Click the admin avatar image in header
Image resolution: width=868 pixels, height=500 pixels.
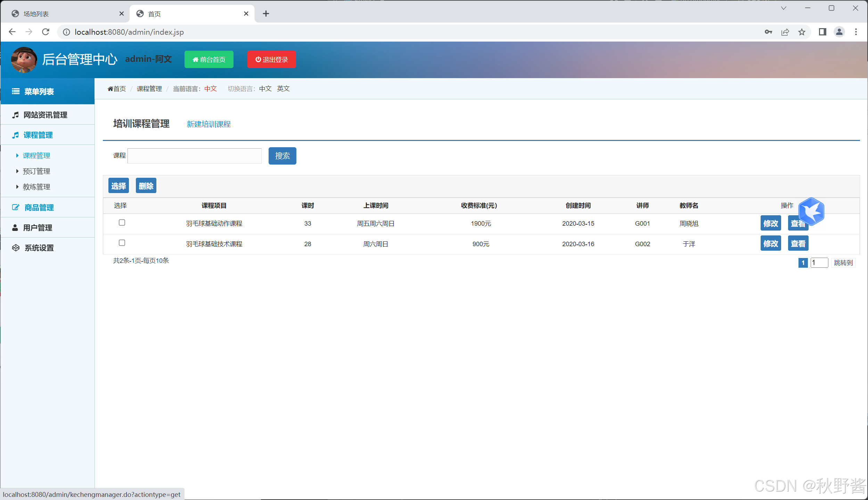point(24,60)
